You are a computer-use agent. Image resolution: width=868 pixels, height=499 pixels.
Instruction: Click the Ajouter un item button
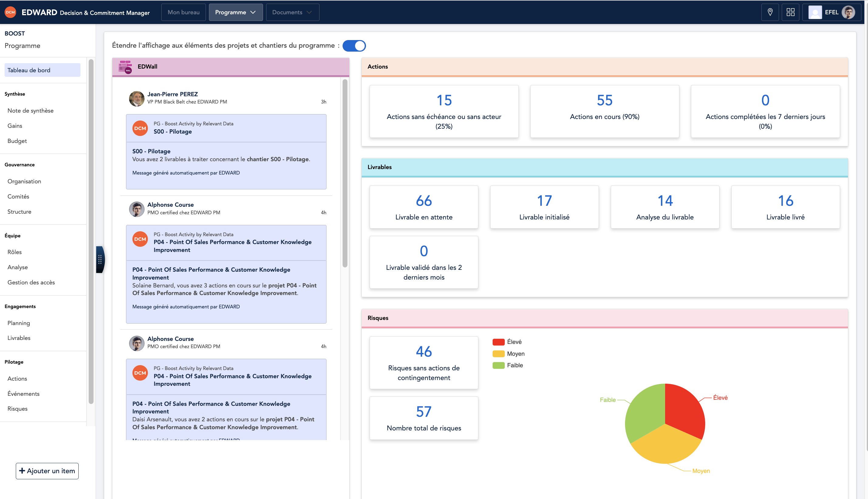click(47, 471)
